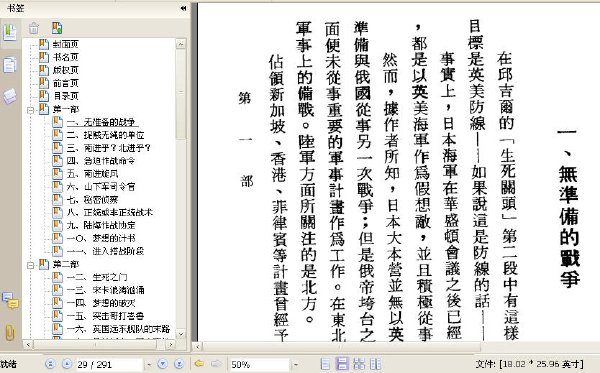Select the 第一部 bookmark label
Screen dimensions: 600x373
[x=65, y=109]
